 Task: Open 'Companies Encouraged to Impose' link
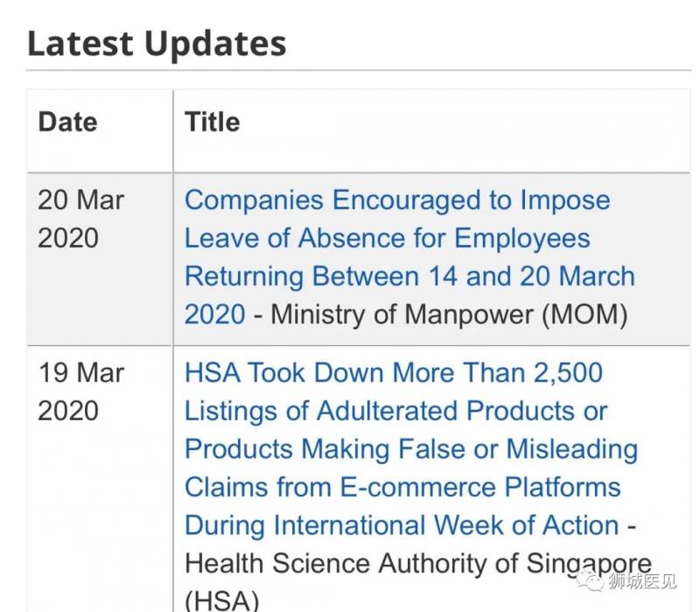[x=397, y=200]
